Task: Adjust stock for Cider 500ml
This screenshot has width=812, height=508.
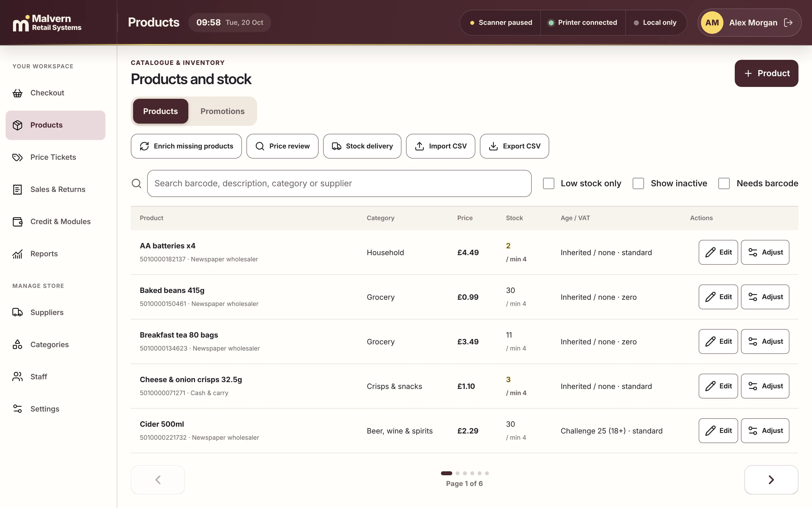Action: (765, 431)
